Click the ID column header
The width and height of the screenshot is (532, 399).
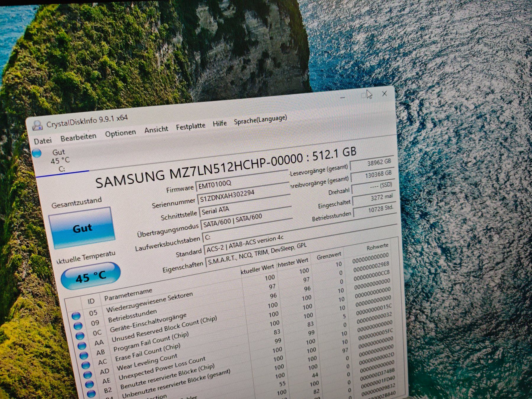(x=91, y=301)
